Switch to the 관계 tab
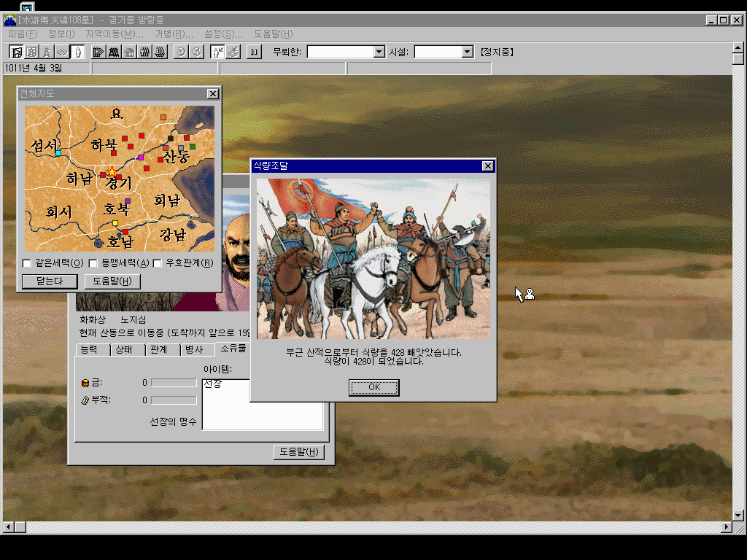 (x=163, y=349)
